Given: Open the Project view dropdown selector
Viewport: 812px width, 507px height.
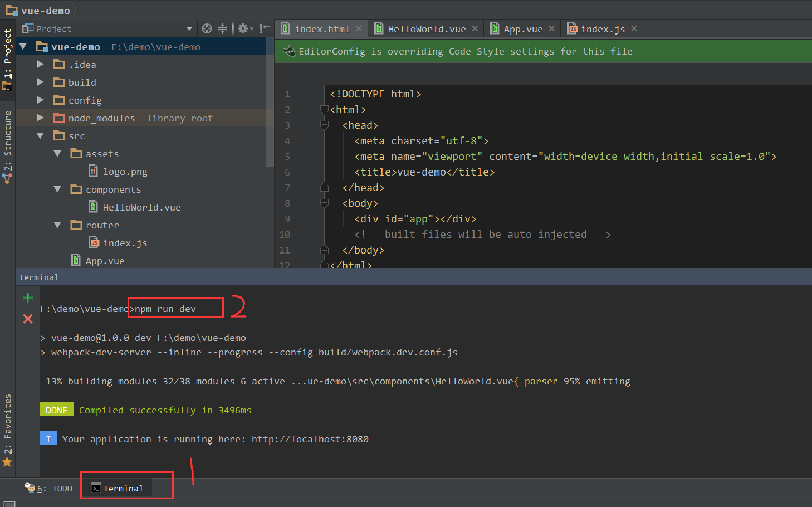Looking at the screenshot, I should click(189, 29).
